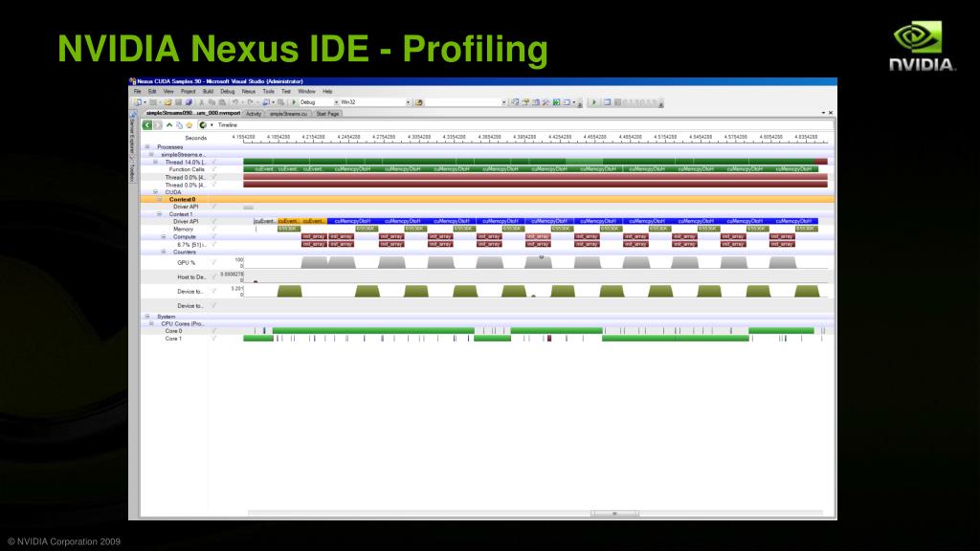Collapse the CUDA tree node

[x=156, y=191]
